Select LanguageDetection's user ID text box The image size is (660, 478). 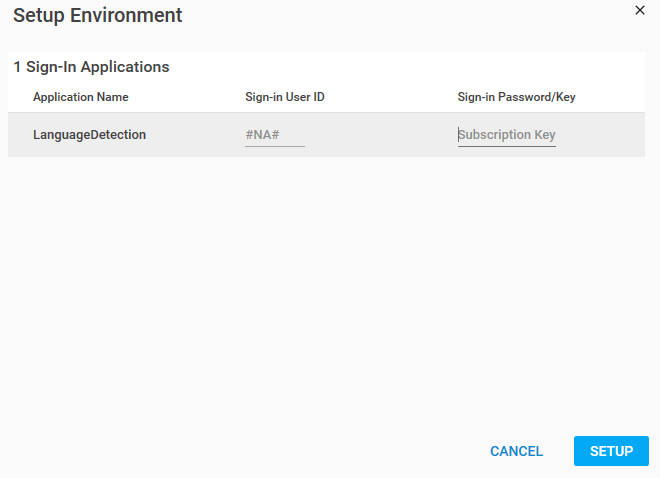(x=274, y=135)
